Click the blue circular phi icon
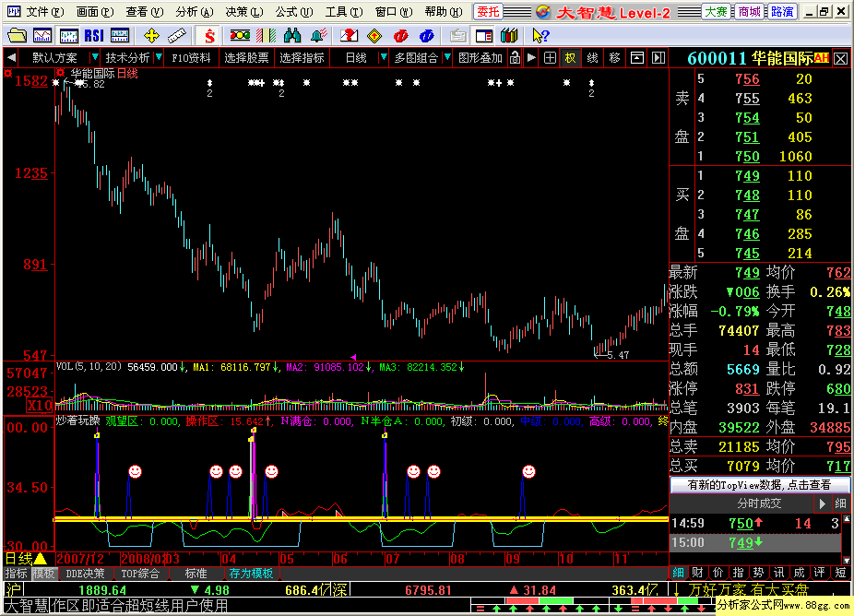 pos(427,36)
